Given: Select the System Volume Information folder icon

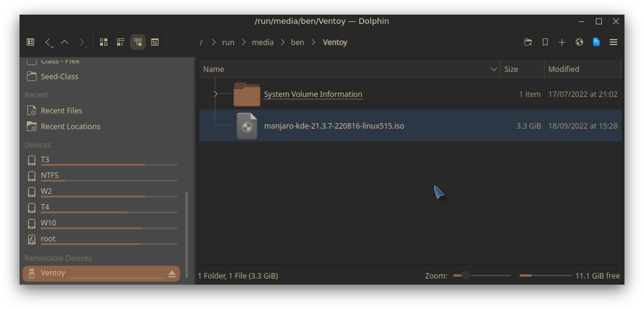Looking at the screenshot, I should click(247, 94).
